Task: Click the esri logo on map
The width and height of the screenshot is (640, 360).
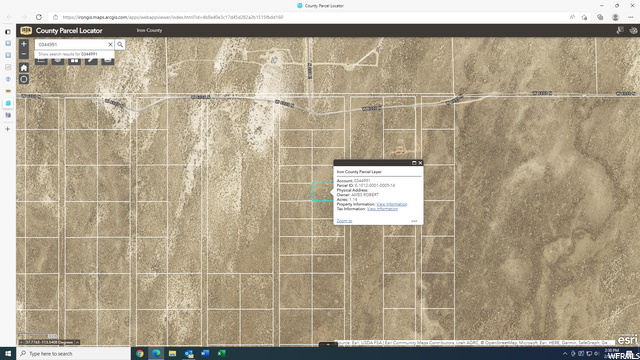Action: pyautogui.click(x=627, y=339)
